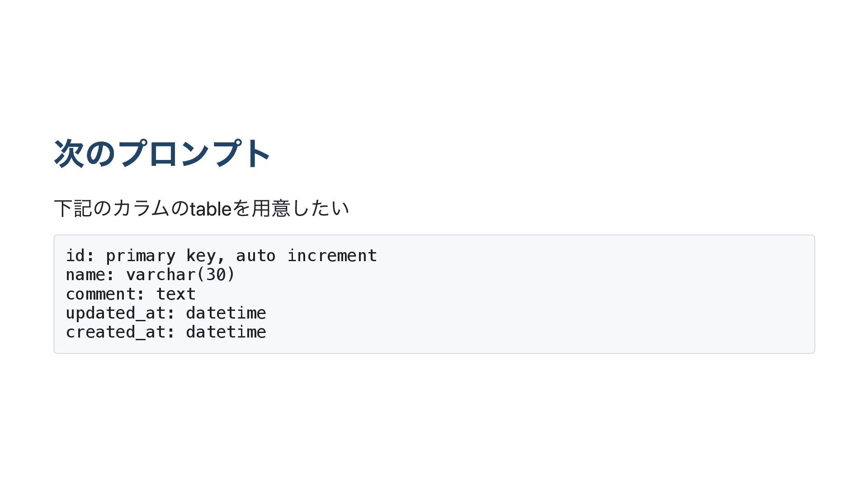The width and height of the screenshot is (868, 488).
Task: Click the word "auto" in the code
Action: 255,256
